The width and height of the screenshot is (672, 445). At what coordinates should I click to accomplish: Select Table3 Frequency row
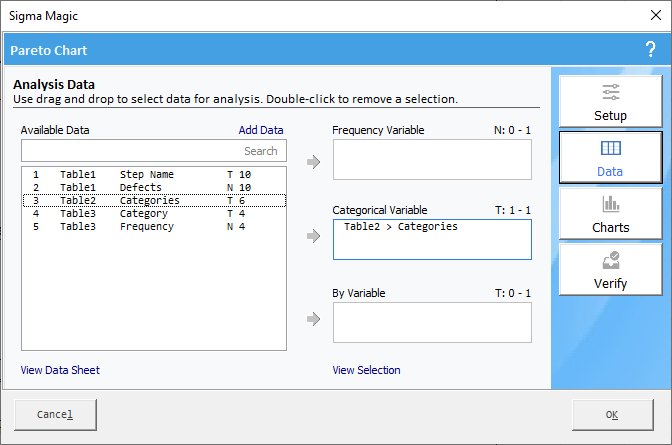click(x=154, y=226)
